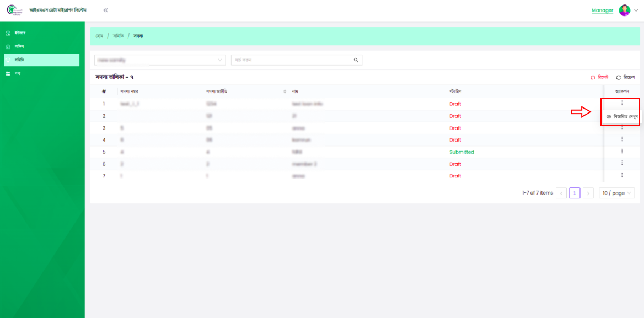Open the ইউজার sidebar menu item
The image size is (644, 318).
[x=20, y=33]
